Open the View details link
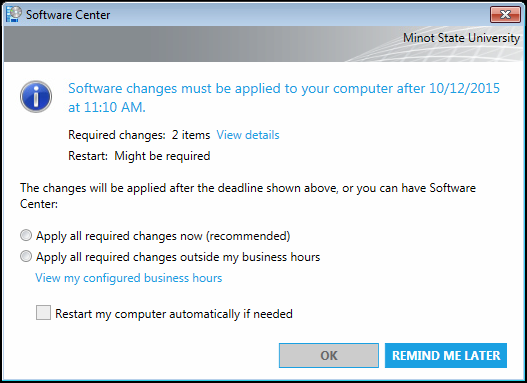Screen dimensions: 527x383 coord(248,135)
